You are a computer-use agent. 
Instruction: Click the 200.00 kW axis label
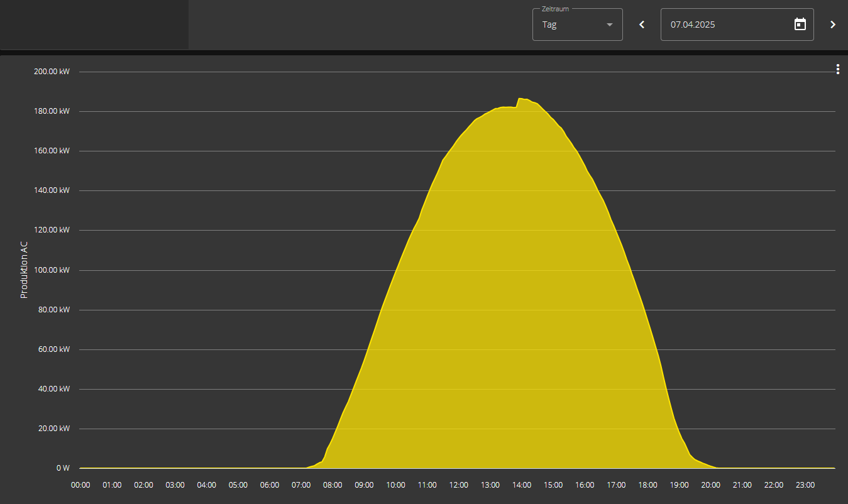(52, 72)
